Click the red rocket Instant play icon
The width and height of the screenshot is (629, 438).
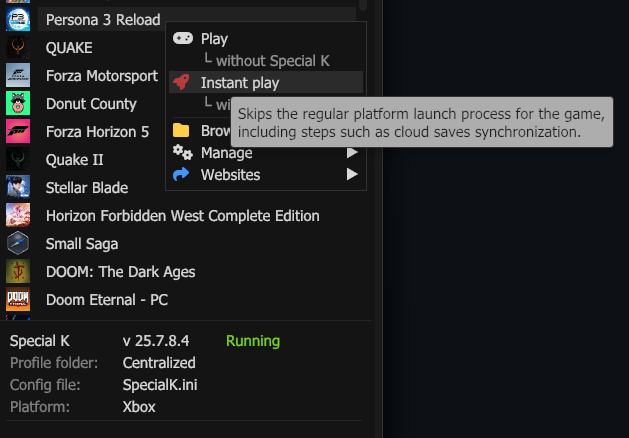[182, 82]
